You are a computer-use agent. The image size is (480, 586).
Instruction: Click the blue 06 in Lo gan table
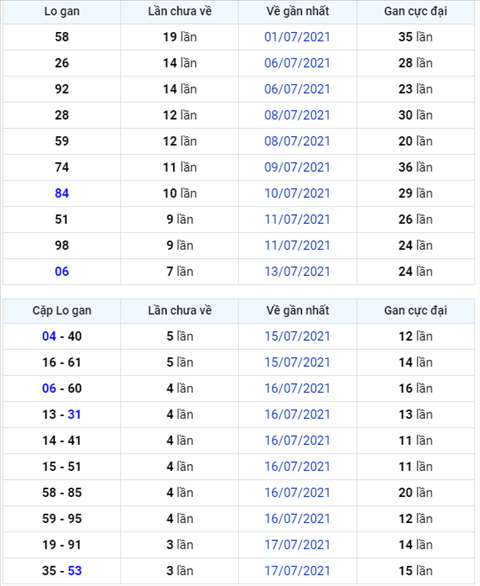click(62, 271)
